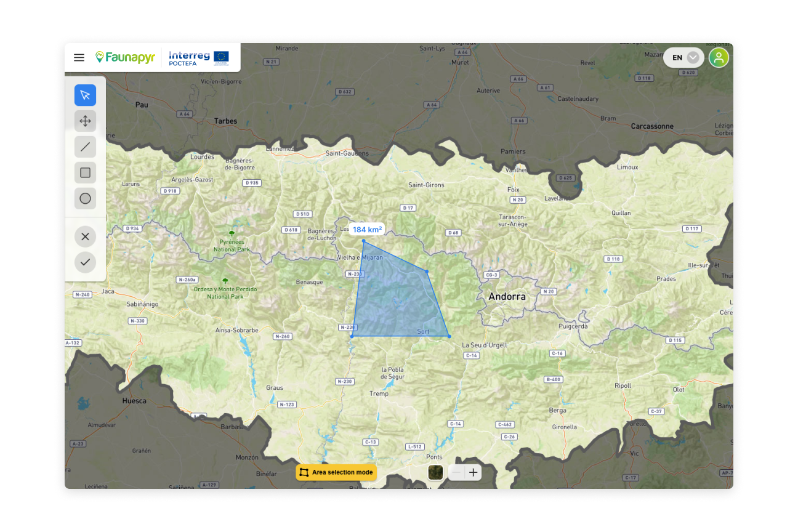The height and width of the screenshot is (532, 798).
Task: Click the Carcassonne city label
Action: click(652, 126)
